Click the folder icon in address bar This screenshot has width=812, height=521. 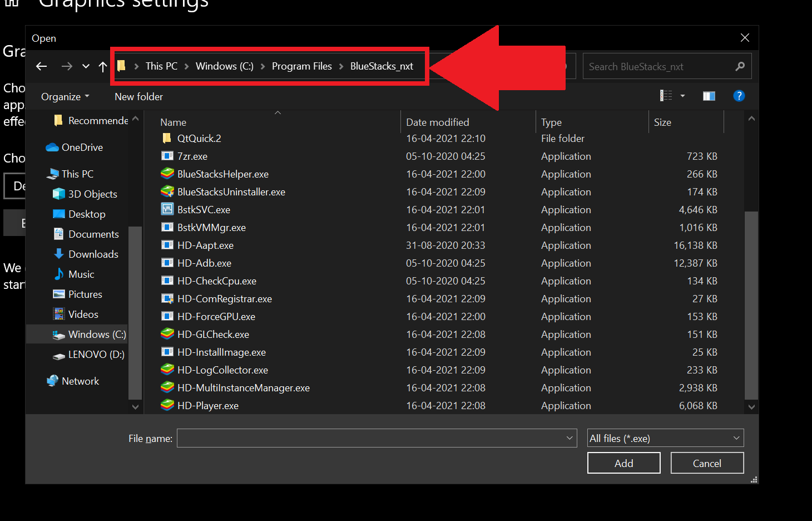tap(121, 66)
